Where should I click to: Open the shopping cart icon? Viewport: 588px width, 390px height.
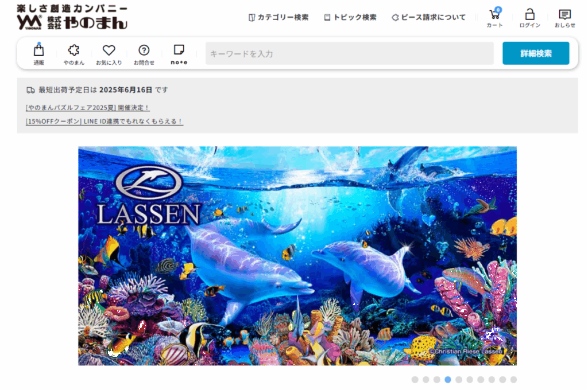(494, 15)
